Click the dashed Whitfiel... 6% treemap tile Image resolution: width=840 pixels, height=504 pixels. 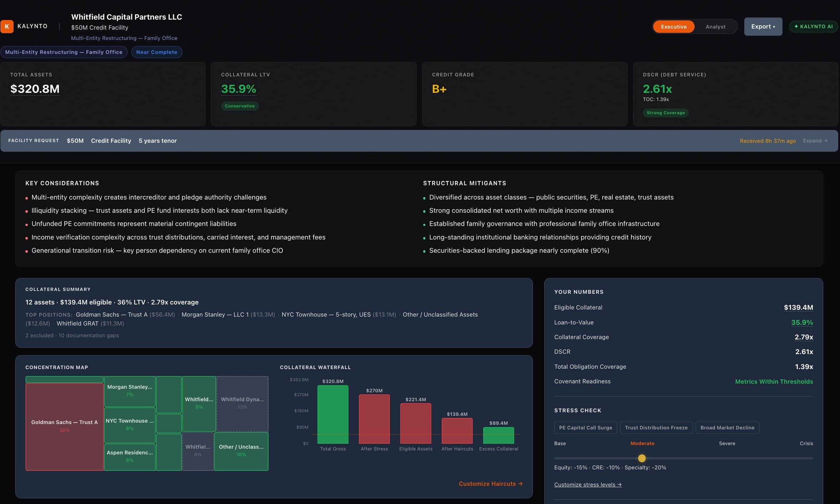198,451
